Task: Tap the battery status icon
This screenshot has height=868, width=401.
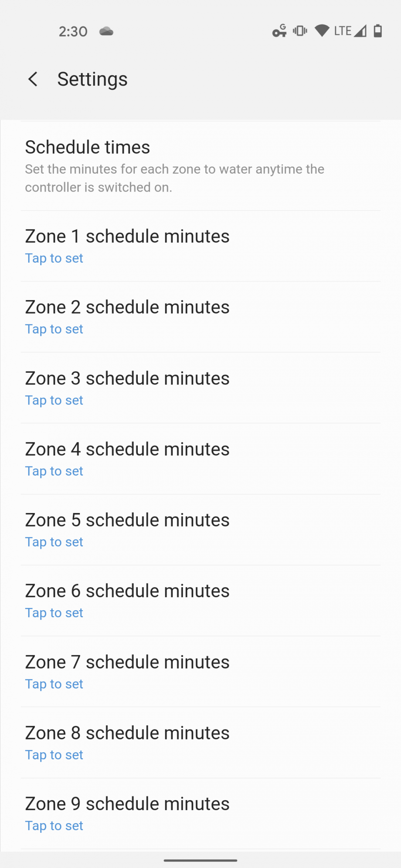Action: [x=378, y=31]
